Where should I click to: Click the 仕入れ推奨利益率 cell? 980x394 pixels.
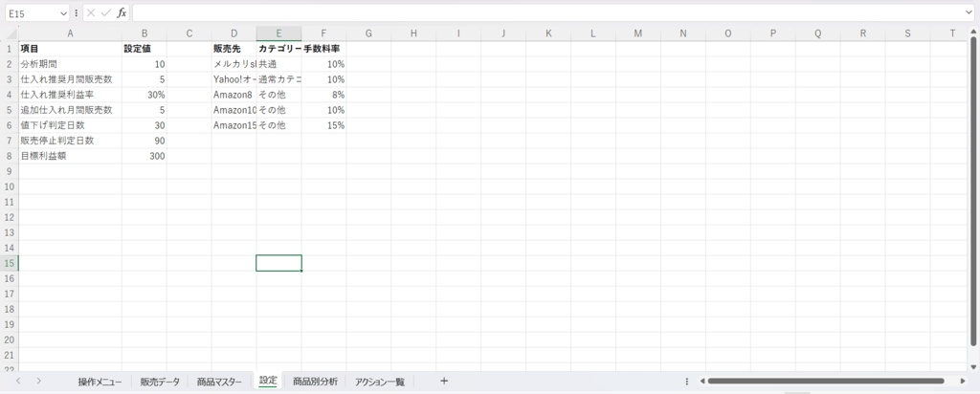click(70, 95)
